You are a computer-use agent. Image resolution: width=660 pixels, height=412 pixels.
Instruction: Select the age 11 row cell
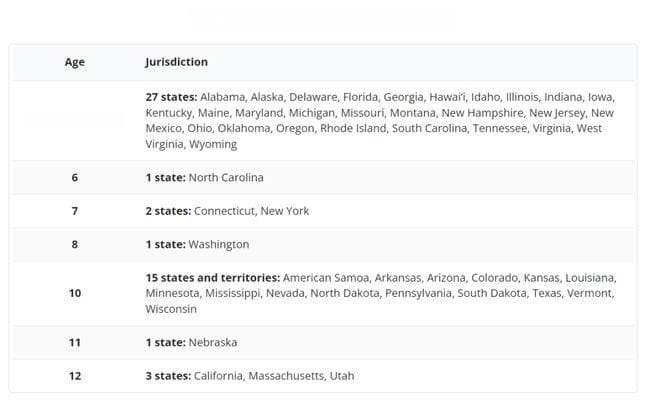tap(75, 343)
